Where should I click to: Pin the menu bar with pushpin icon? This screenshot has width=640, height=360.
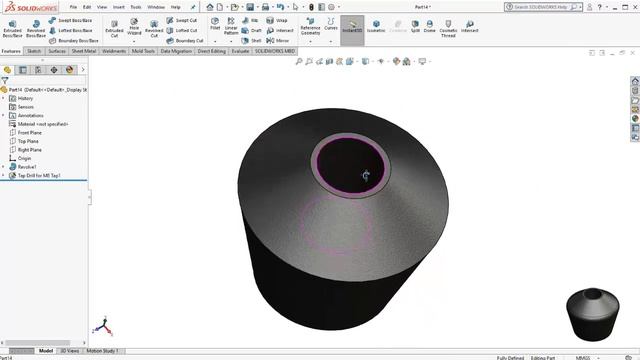click(x=193, y=7)
